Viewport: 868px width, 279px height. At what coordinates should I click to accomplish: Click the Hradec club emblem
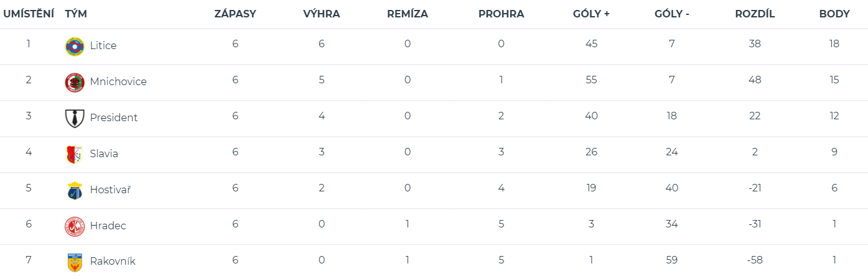pyautogui.click(x=74, y=226)
